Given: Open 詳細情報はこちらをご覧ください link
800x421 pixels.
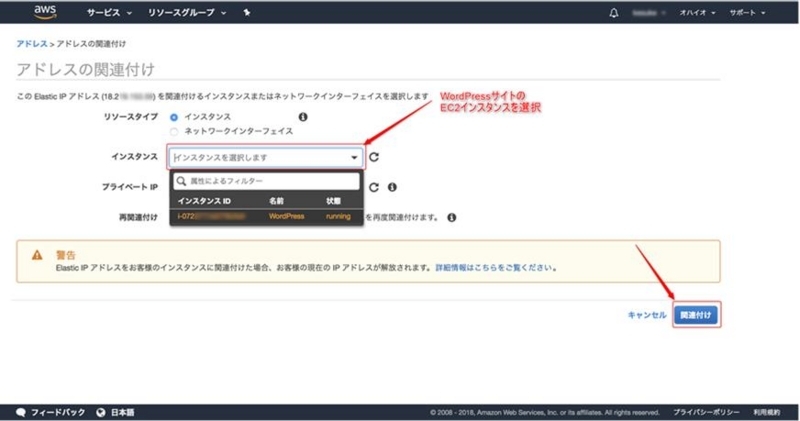Looking at the screenshot, I should point(494,267).
